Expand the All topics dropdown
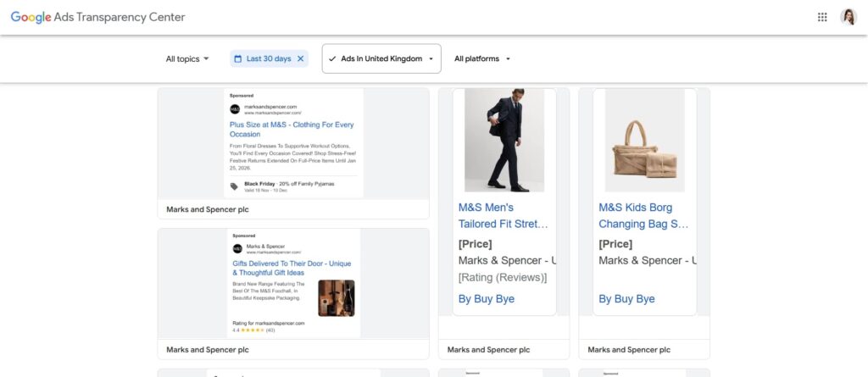 click(187, 58)
